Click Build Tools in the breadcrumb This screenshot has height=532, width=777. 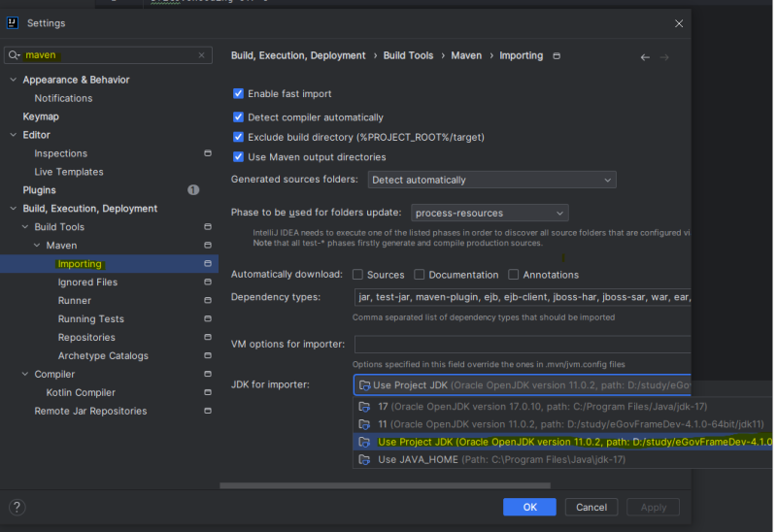[x=408, y=55]
